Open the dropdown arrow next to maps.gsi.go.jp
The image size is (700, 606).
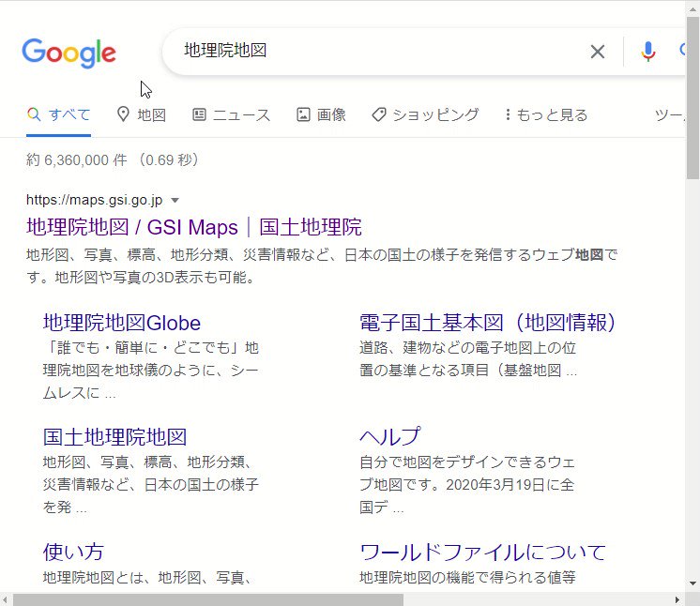175,201
